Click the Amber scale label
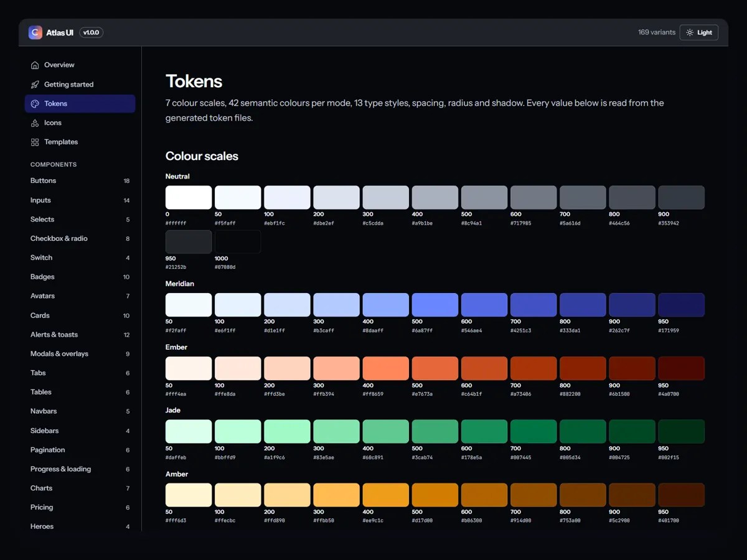Image resolution: width=747 pixels, height=560 pixels. pos(177,474)
